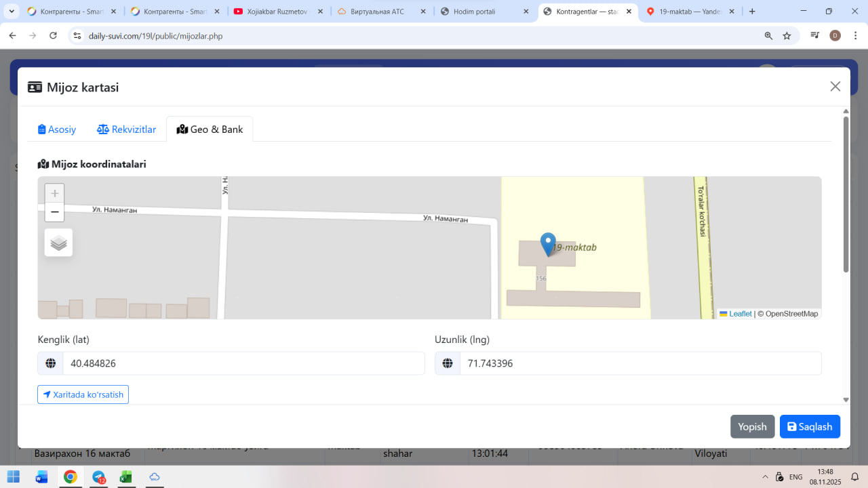Click the 19-maktab label on the map

[574, 247]
